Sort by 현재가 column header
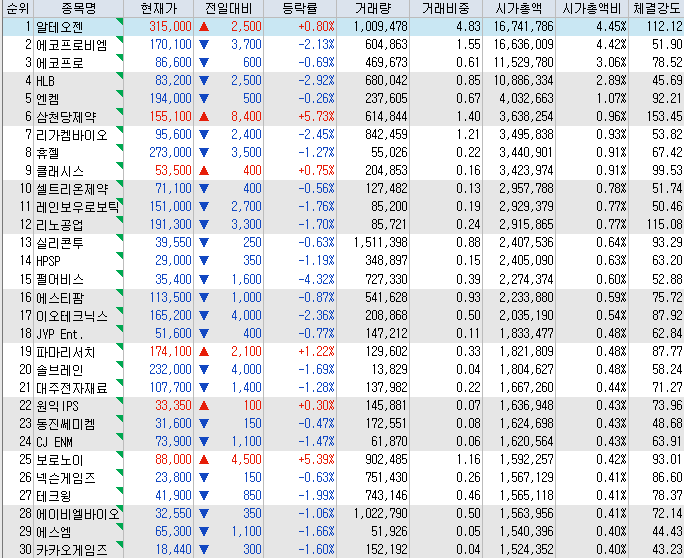The width and height of the screenshot is (685, 558). [159, 8]
